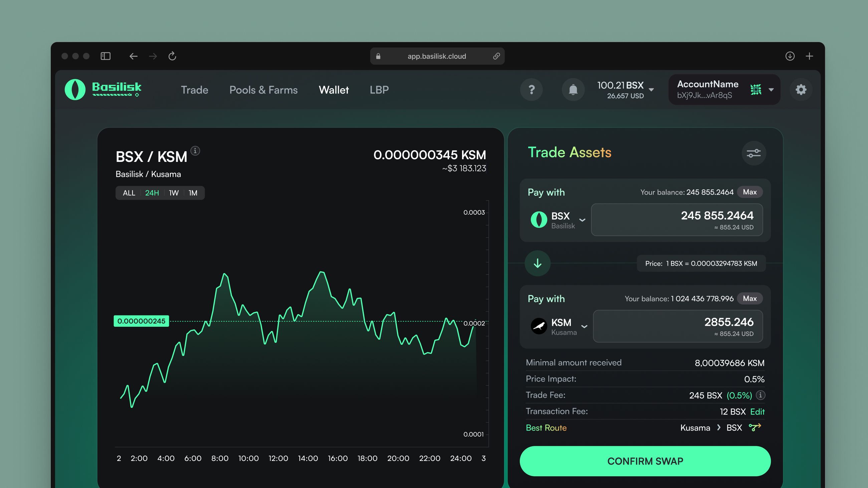This screenshot has height=488, width=868.
Task: Click the BSX amount input field
Action: click(677, 220)
